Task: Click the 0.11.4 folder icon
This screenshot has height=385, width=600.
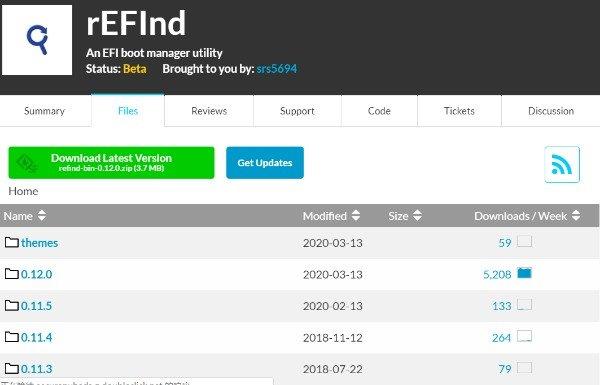Action: pos(12,337)
